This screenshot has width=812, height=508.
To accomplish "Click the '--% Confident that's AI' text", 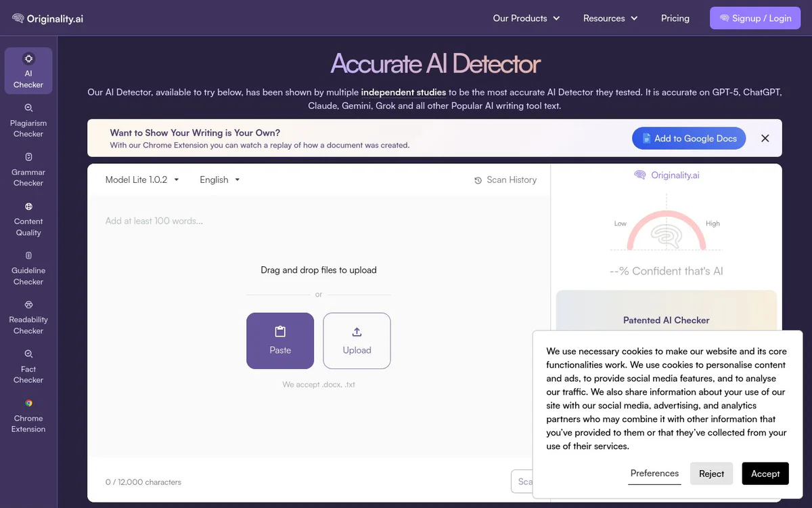I will point(667,271).
